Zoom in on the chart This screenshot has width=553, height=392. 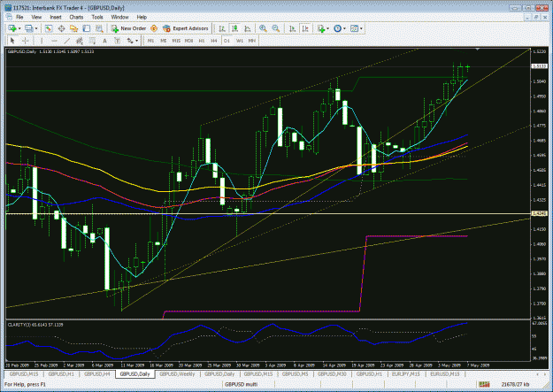point(263,28)
